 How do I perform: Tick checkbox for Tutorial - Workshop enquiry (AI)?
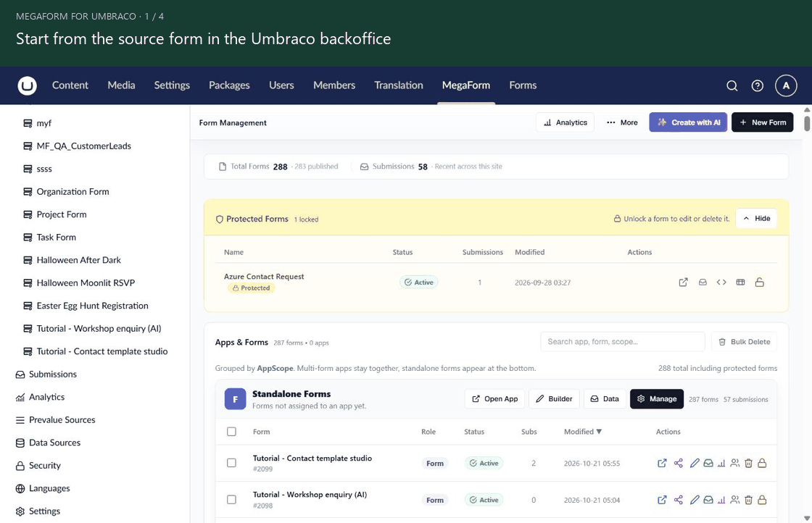tap(231, 500)
